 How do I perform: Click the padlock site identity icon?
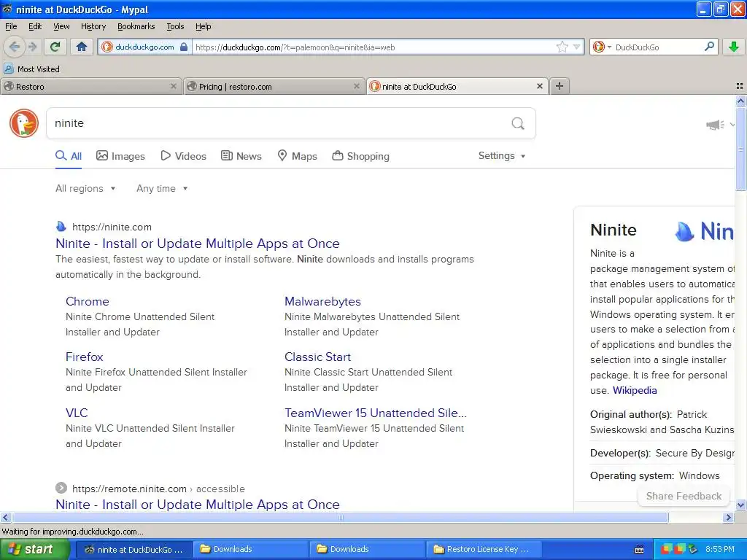pyautogui.click(x=184, y=47)
